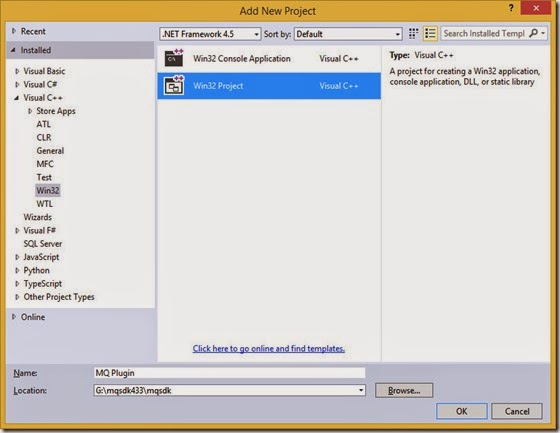
Task: Select the MFC category
Action: [45, 164]
